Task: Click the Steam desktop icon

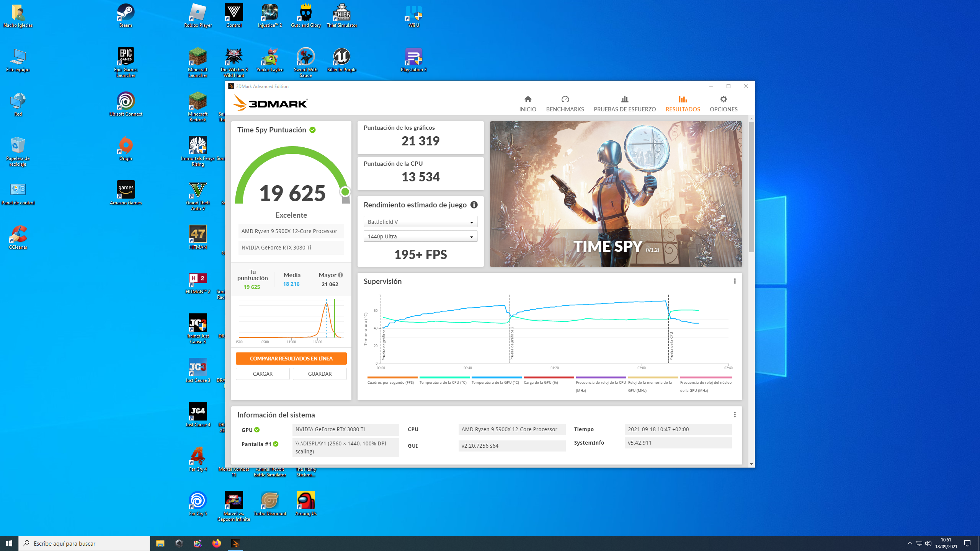Action: pos(126,16)
